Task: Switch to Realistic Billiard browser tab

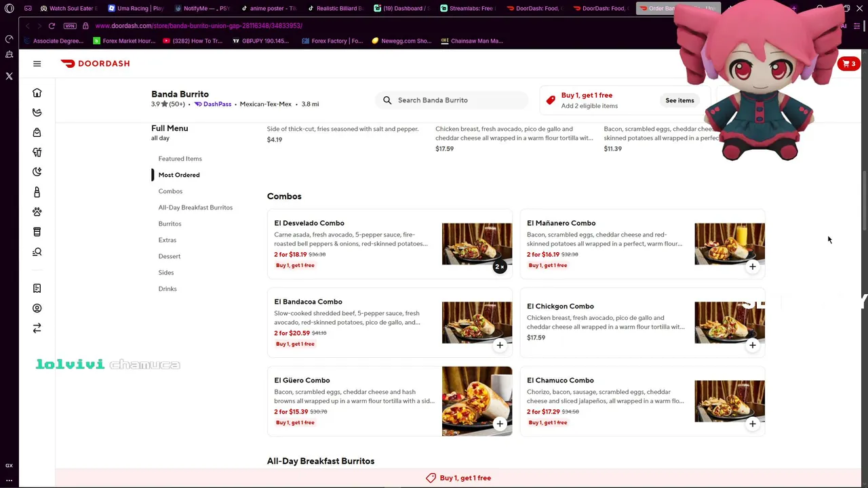Action: click(335, 8)
